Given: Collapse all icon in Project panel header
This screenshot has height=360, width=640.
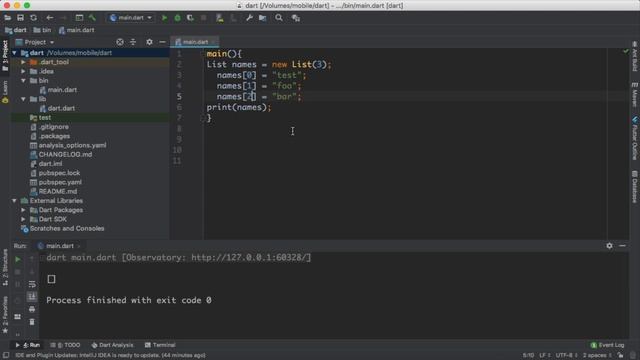Looking at the screenshot, I should pyautogui.click(x=133, y=42).
